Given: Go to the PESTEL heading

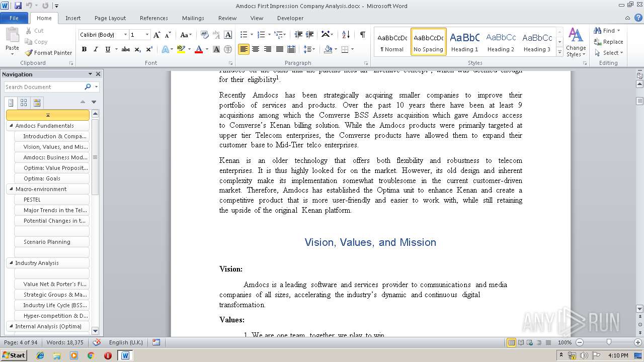Looking at the screenshot, I should (52, 200).
